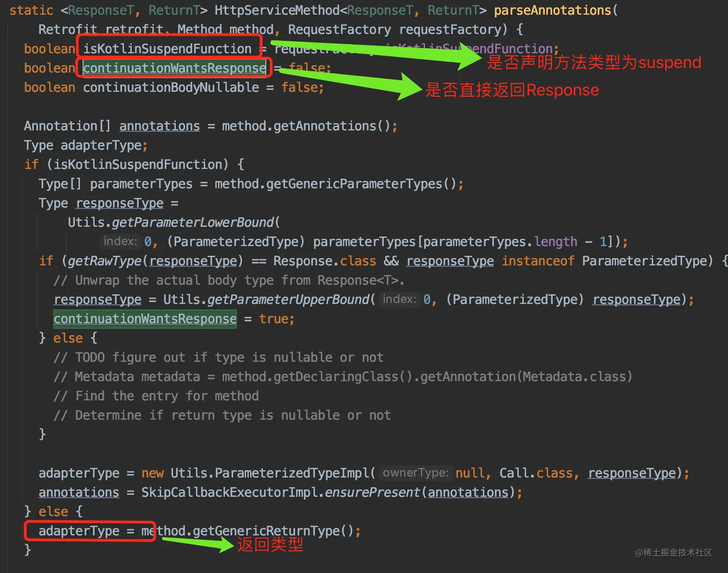
Task: Click the 'Find the entry for method' comment
Action: point(156,395)
